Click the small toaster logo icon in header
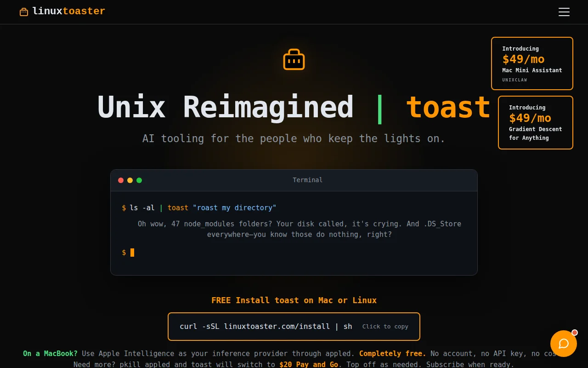This screenshot has width=588, height=368. pyautogui.click(x=24, y=12)
